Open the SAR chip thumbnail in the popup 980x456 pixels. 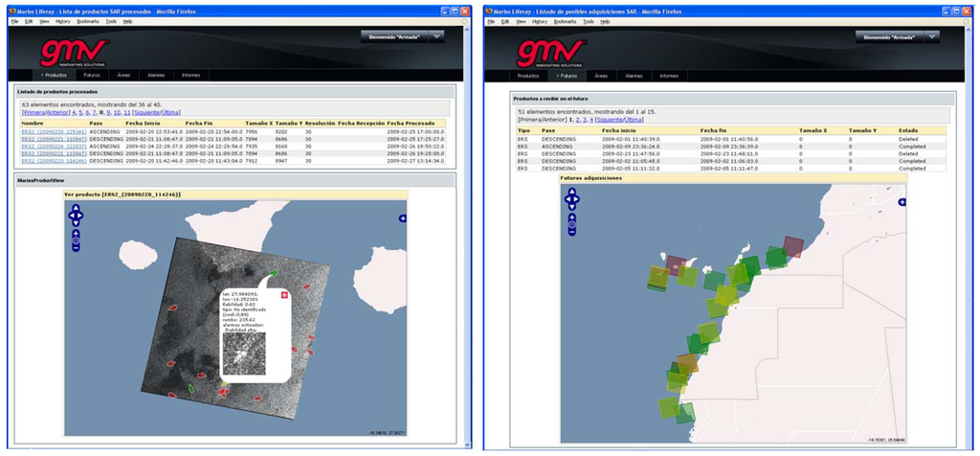(244, 353)
